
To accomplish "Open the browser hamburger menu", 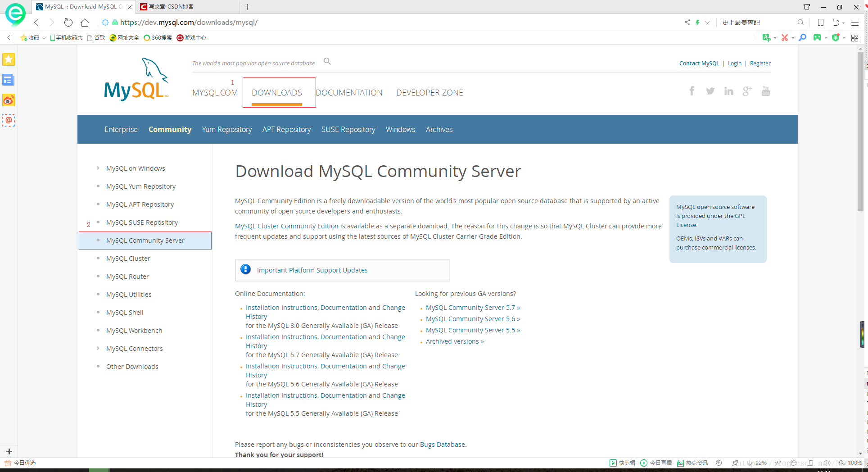I will pos(855,22).
